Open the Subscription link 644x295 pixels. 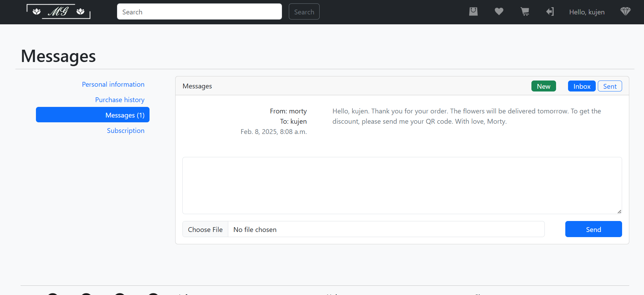[126, 131]
